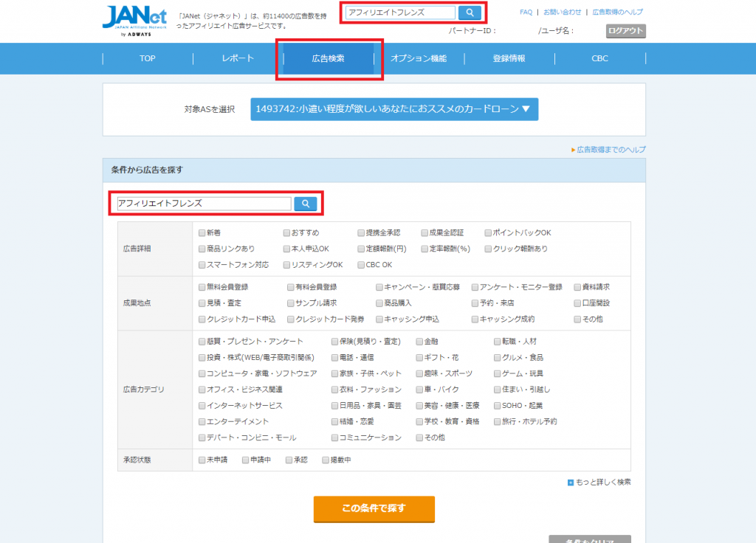Click the keyword field in condition search

(203, 204)
